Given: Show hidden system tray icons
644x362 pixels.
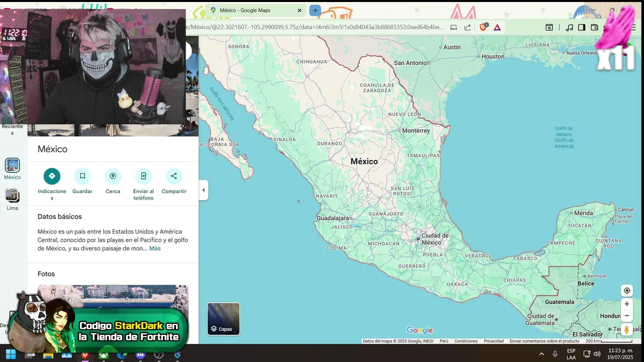Looking at the screenshot, I should coord(541,354).
